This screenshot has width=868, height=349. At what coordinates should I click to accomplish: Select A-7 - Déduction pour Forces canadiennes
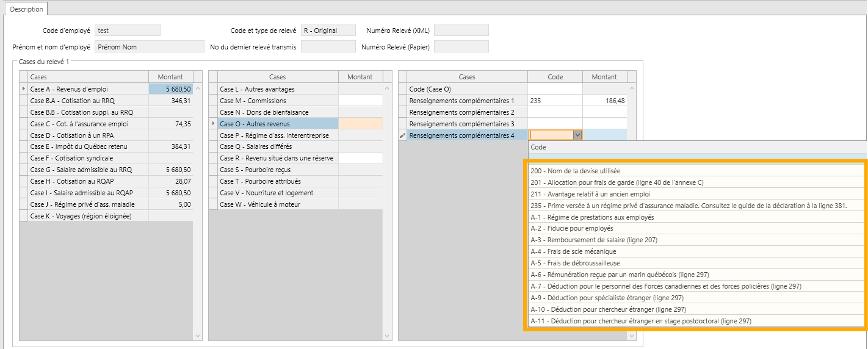pos(696,287)
